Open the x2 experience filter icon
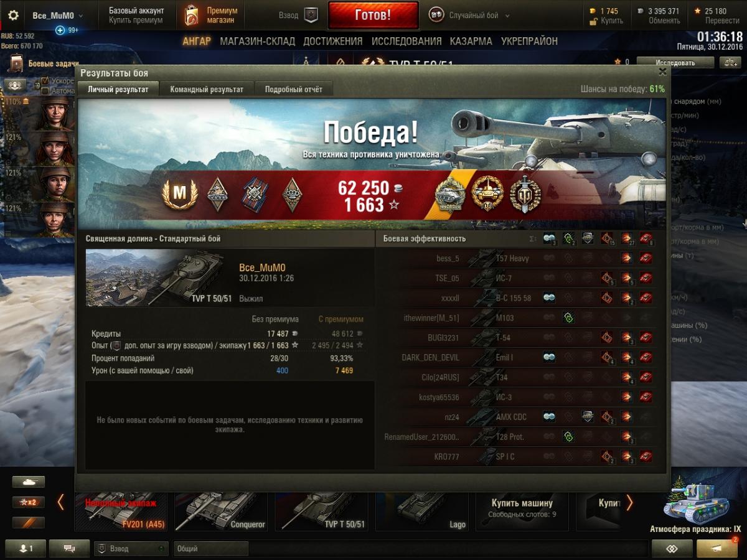Image resolution: width=747 pixels, height=560 pixels. [x=29, y=502]
